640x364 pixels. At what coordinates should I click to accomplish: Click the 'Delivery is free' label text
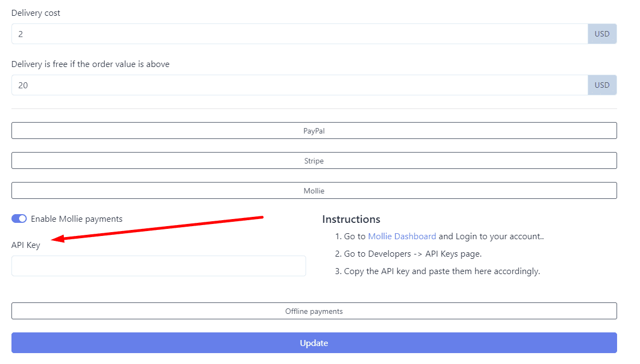point(91,64)
